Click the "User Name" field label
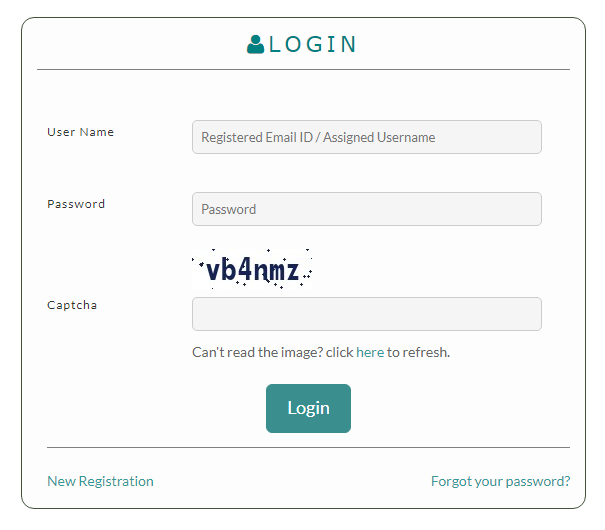The width and height of the screenshot is (605, 530). (x=81, y=132)
